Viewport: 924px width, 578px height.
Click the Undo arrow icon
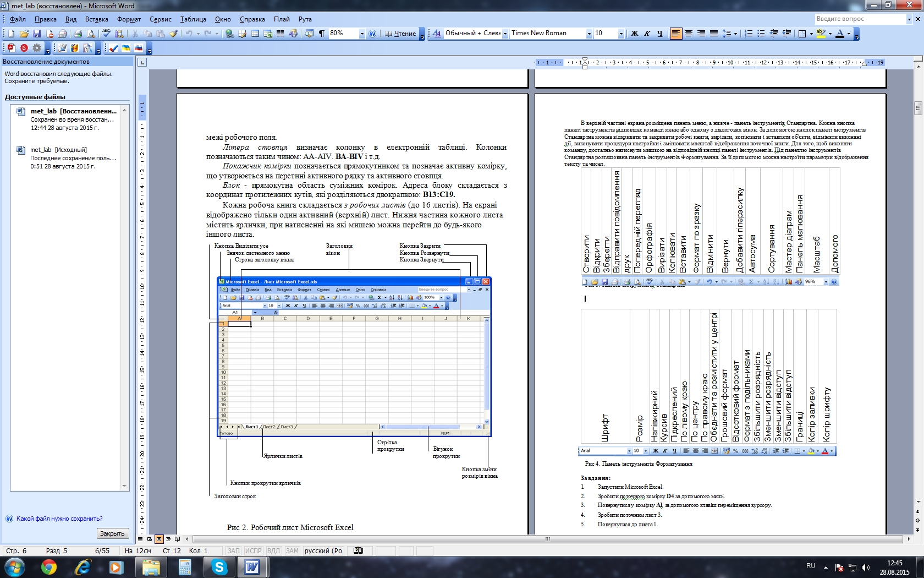click(x=189, y=34)
